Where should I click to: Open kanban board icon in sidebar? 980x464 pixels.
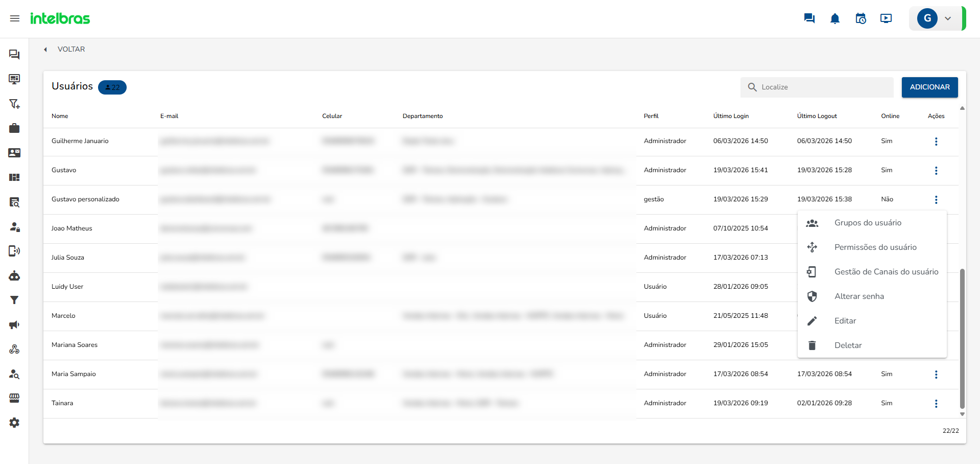click(14, 177)
